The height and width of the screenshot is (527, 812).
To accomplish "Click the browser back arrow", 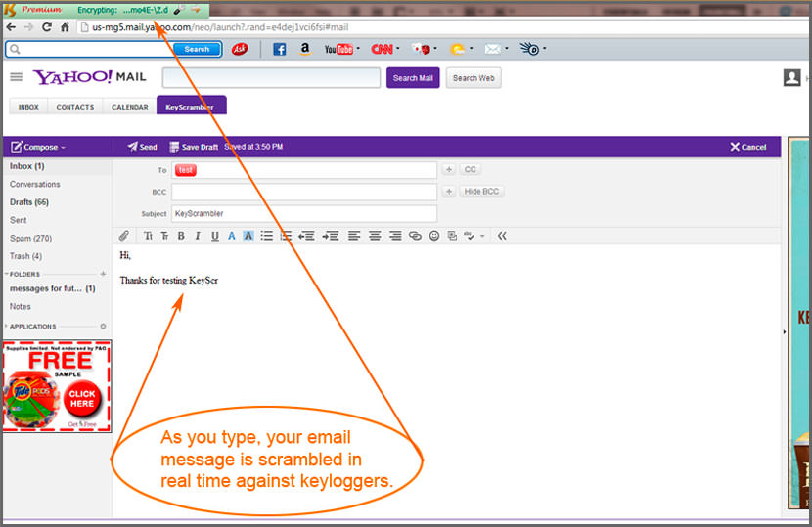I will pos(11,27).
